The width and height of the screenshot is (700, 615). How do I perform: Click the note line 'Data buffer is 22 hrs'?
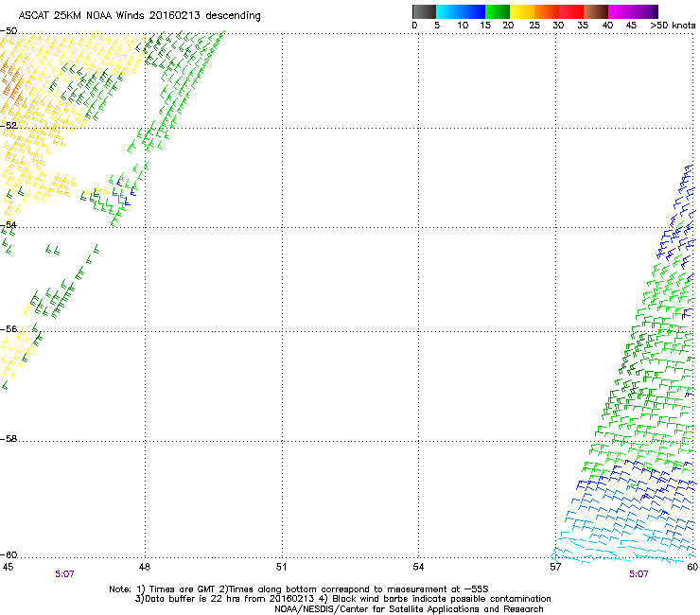(x=342, y=599)
